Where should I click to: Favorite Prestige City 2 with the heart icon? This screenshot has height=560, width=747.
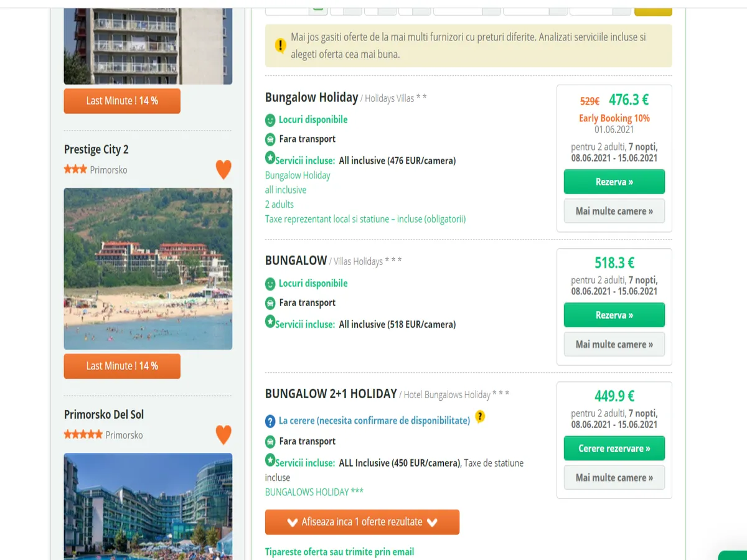(223, 169)
